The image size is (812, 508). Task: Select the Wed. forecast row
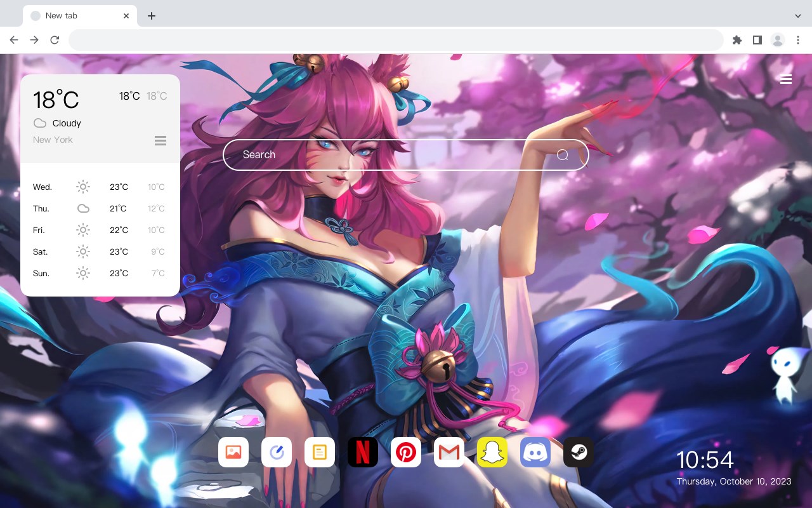[100, 187]
